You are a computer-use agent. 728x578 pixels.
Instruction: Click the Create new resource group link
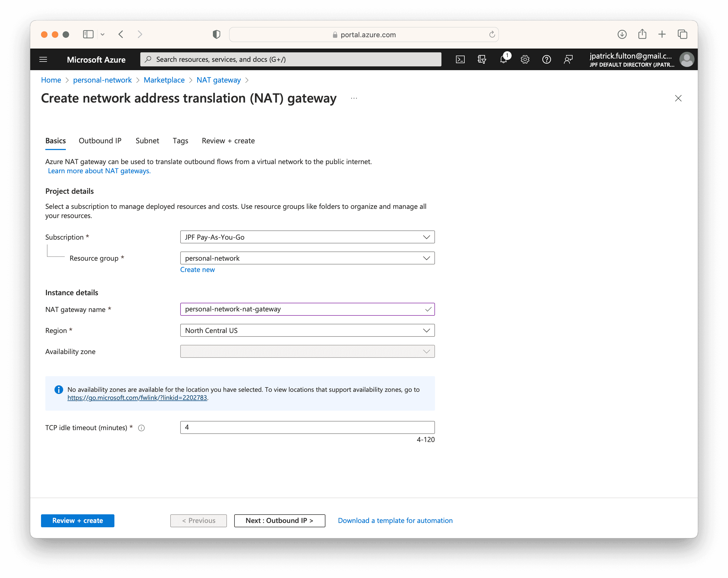click(x=197, y=270)
